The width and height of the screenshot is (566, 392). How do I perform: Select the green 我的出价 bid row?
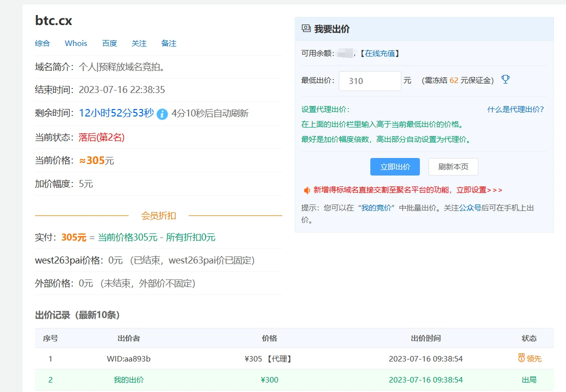[294, 380]
